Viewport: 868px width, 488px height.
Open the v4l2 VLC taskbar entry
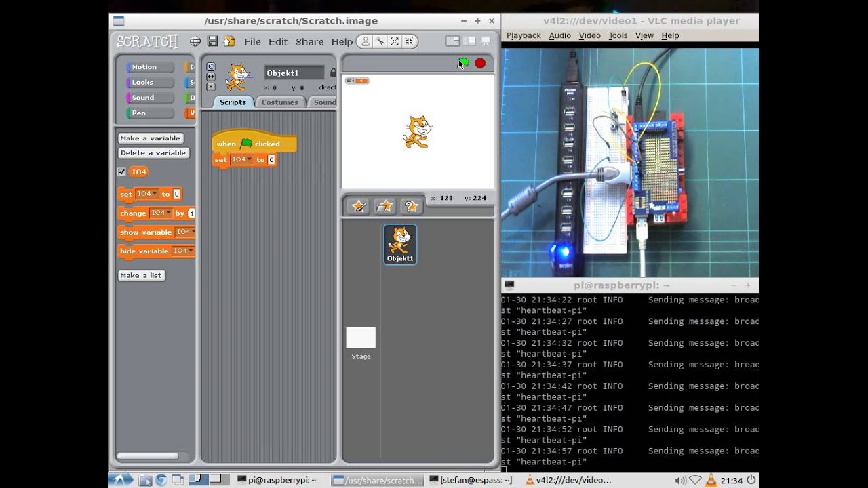pos(568,480)
